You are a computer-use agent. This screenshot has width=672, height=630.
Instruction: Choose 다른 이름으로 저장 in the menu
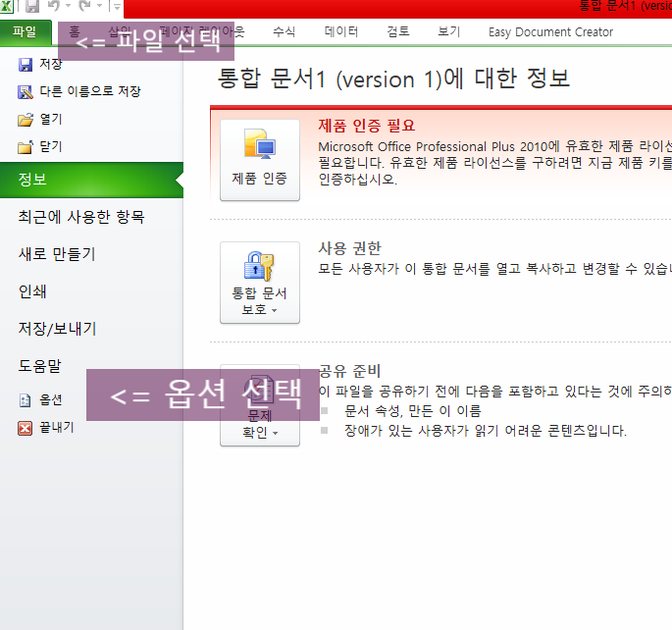[x=90, y=91]
